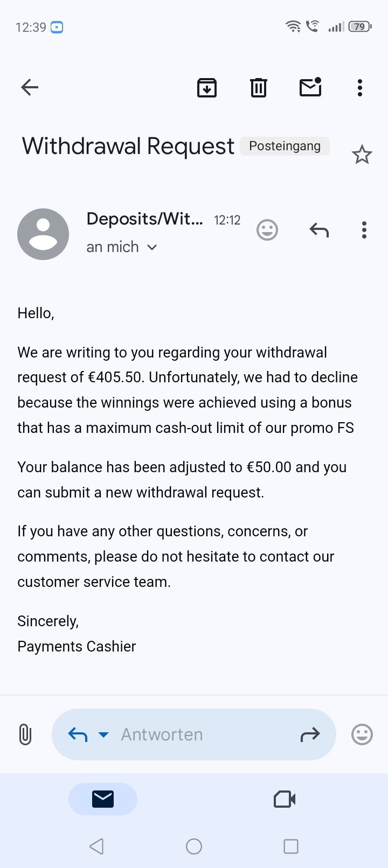
Task: Go back with the top-left arrow
Action: pyautogui.click(x=30, y=87)
